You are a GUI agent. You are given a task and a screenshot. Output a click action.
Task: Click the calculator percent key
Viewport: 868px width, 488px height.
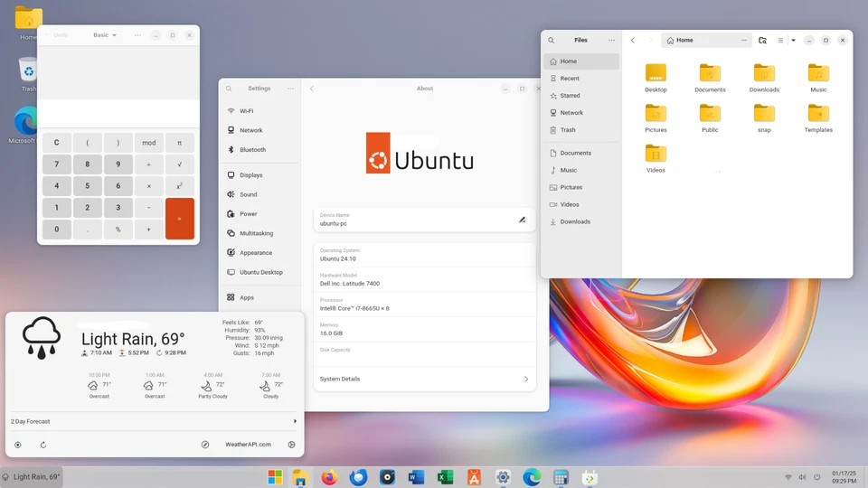118,229
